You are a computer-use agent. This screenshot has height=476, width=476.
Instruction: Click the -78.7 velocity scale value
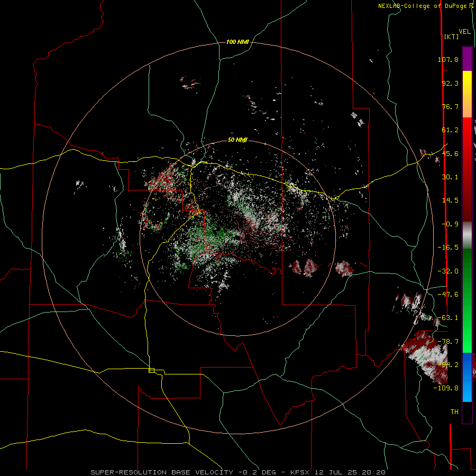pos(448,342)
